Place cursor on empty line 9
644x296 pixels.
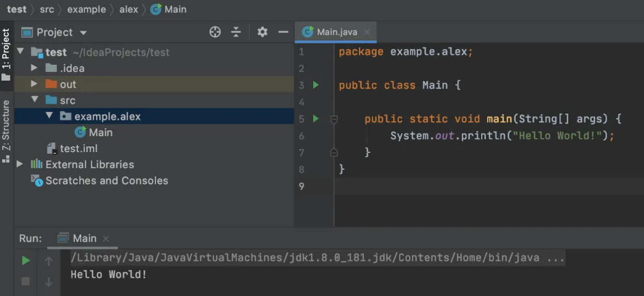[489, 186]
